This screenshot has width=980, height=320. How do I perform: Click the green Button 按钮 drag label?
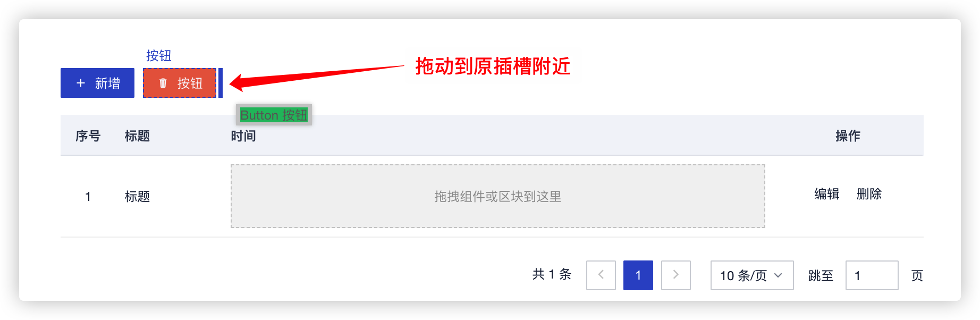click(x=274, y=115)
